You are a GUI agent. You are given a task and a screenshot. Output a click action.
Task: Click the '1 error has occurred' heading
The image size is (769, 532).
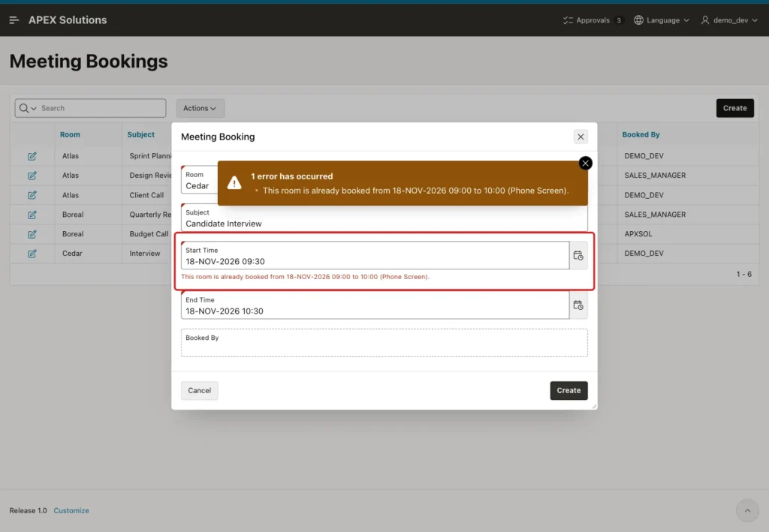(292, 176)
